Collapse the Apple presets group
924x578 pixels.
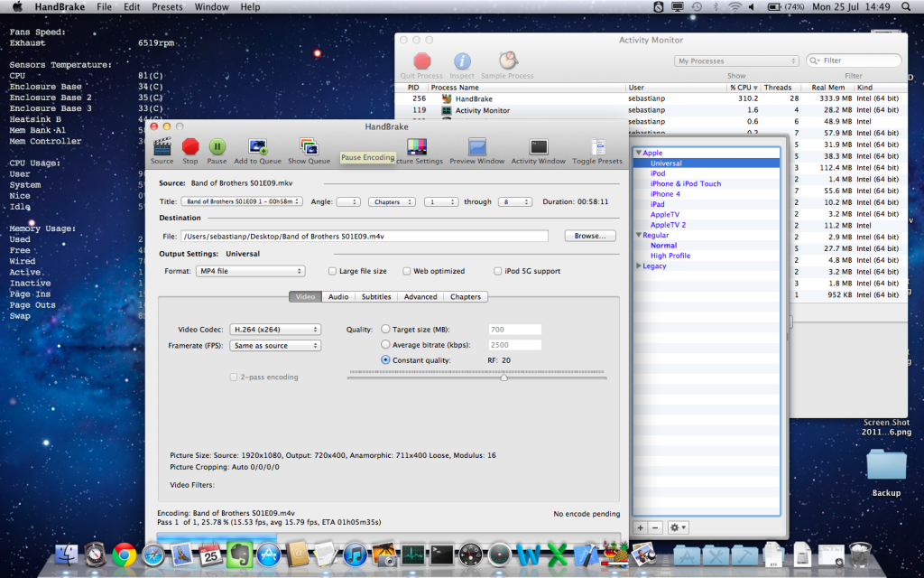[639, 154]
